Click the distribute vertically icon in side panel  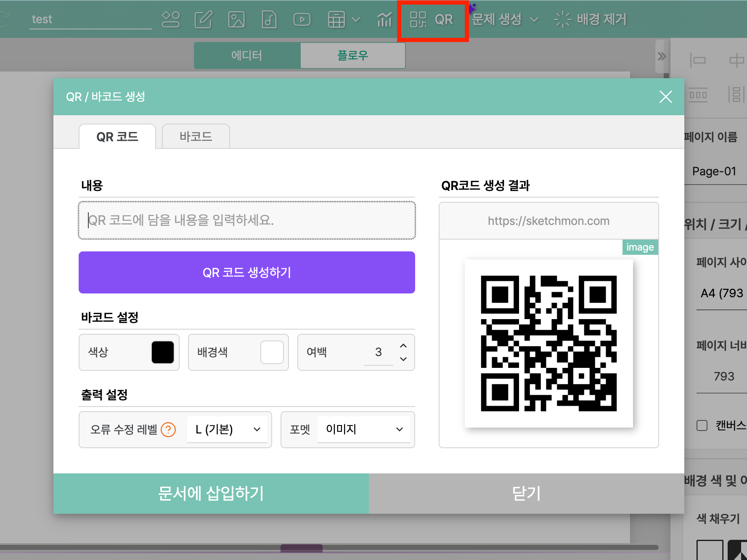pos(737,95)
